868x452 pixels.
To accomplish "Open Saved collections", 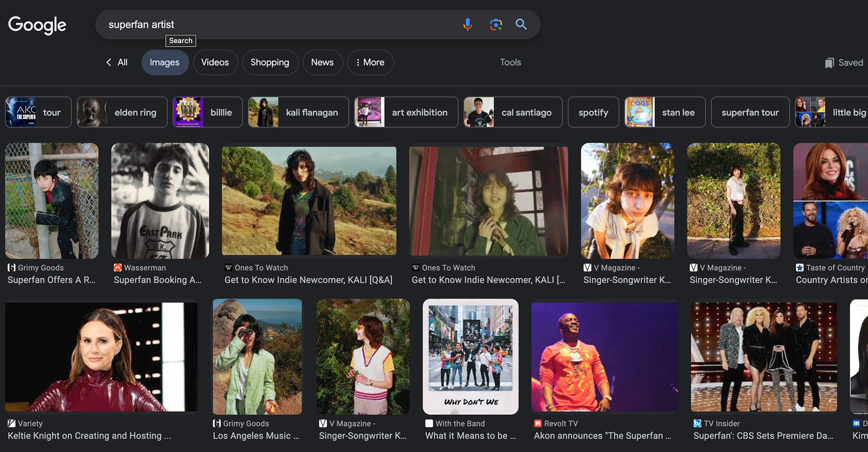I will point(844,63).
